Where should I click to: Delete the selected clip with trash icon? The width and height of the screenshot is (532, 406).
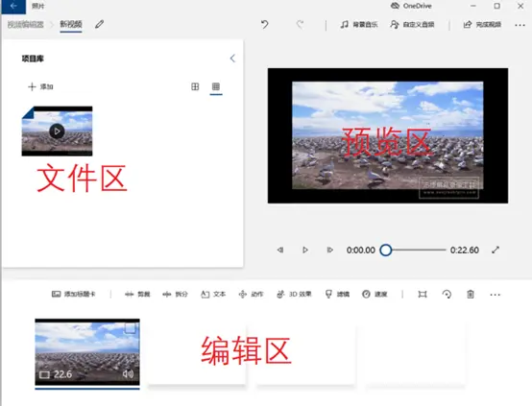tap(471, 294)
